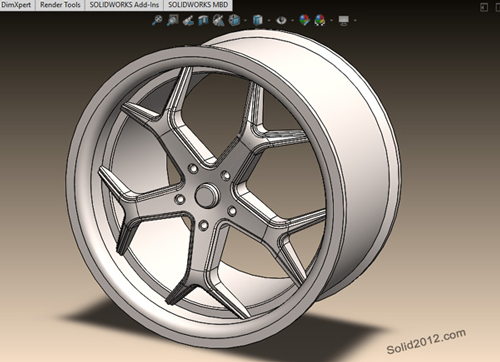
Task: Click the View Orientation cube icon
Action: 234,21
